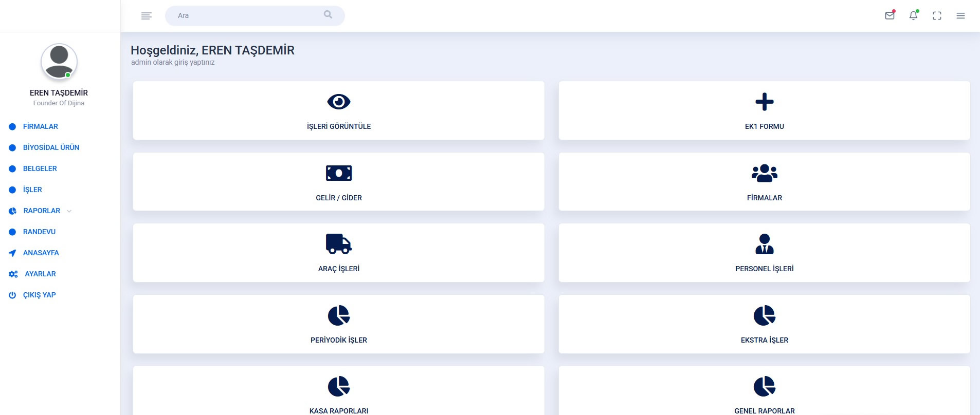
Task: Click the plus icon for EK1 Formu
Action: (765, 102)
